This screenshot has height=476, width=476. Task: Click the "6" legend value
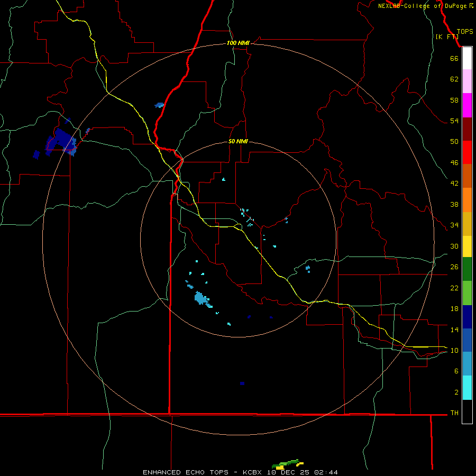pos(456,371)
